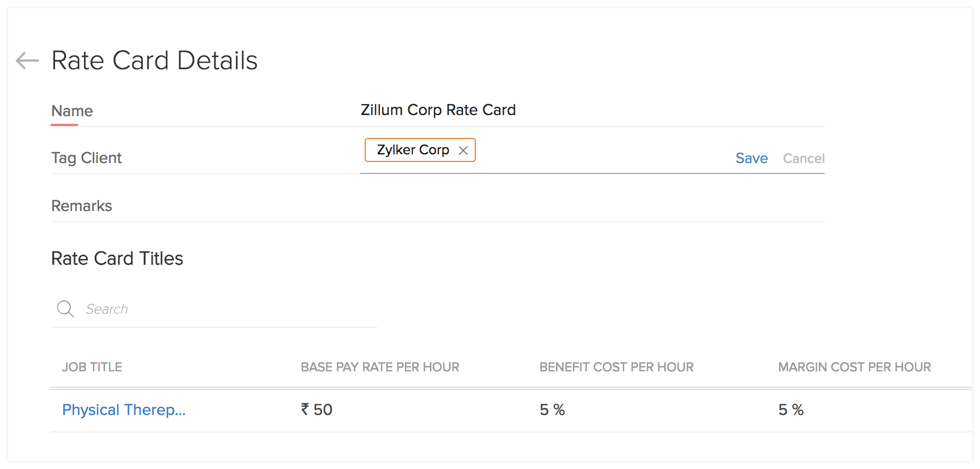Image resolution: width=980 pixels, height=469 pixels.
Task: Select the 5 % benefit cost cell
Action: point(552,410)
